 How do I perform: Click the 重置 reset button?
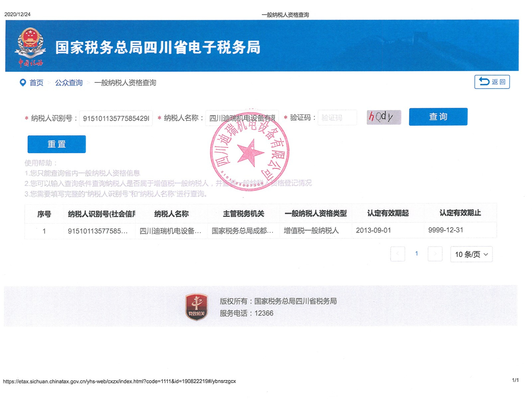tap(57, 144)
